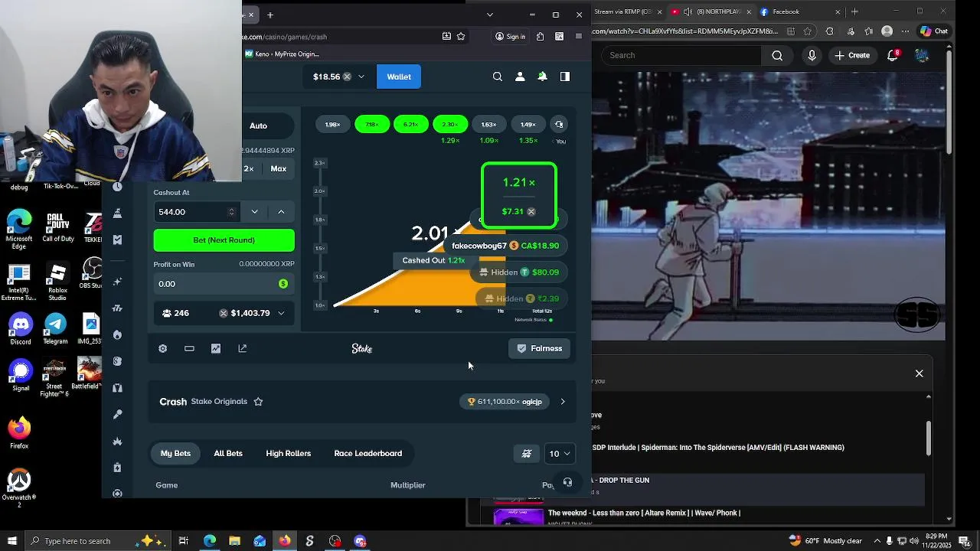Toggle ghost mode icon beside rows selector
This screenshot has height=551, width=980.
[527, 454]
